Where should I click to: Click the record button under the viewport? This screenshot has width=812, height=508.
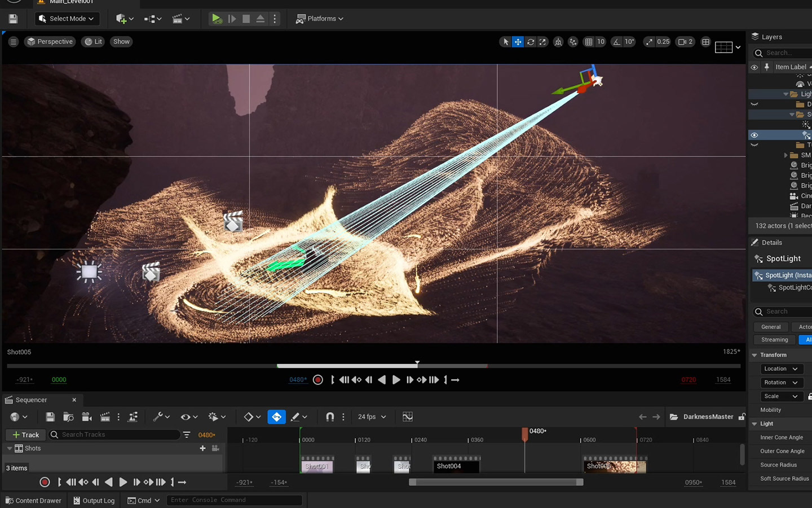pyautogui.click(x=318, y=380)
